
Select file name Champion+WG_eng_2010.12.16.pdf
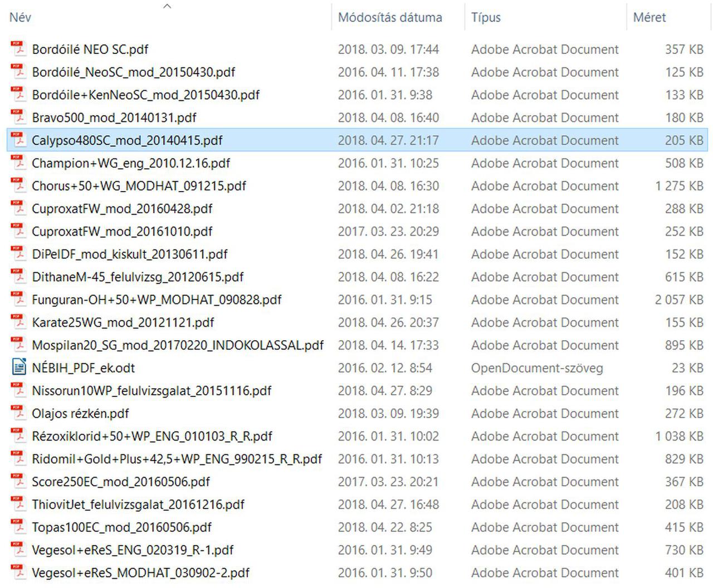coord(131,164)
